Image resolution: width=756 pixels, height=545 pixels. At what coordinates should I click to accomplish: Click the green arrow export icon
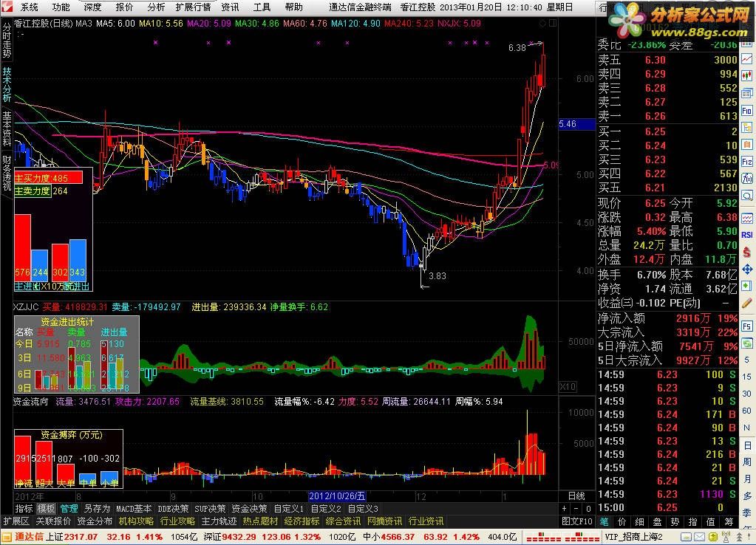(747, 286)
